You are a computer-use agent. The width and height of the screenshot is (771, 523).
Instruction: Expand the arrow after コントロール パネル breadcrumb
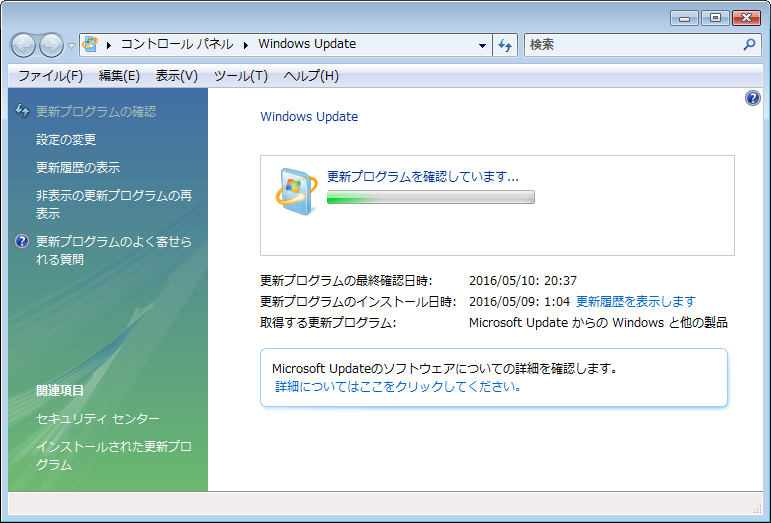pyautogui.click(x=245, y=45)
